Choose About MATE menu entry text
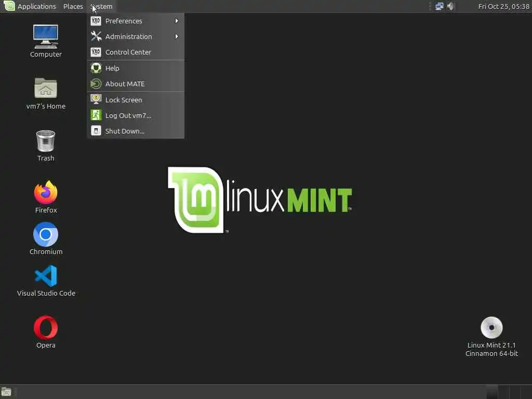The width and height of the screenshot is (532, 399). pyautogui.click(x=125, y=84)
